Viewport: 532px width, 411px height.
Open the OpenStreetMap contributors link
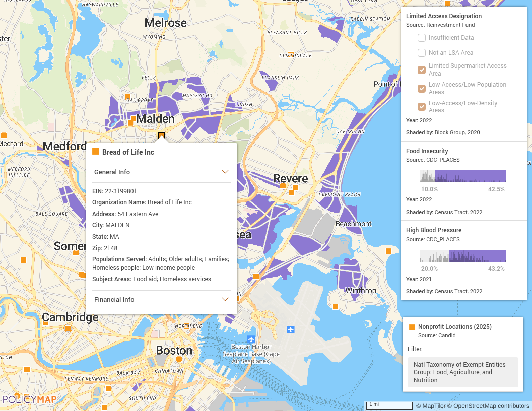pos(489,406)
